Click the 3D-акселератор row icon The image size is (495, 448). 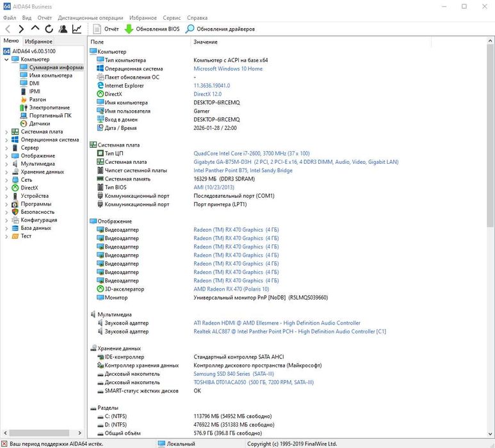click(x=100, y=289)
